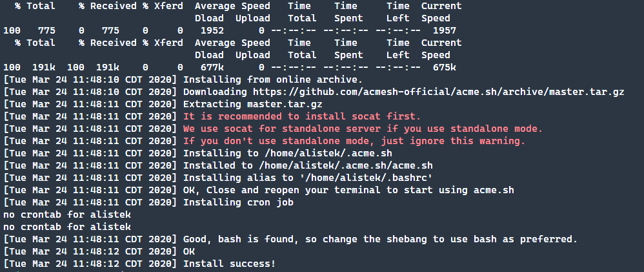Click the 'Installing cron job' text
Screen dimensions: 644x272
(238, 202)
